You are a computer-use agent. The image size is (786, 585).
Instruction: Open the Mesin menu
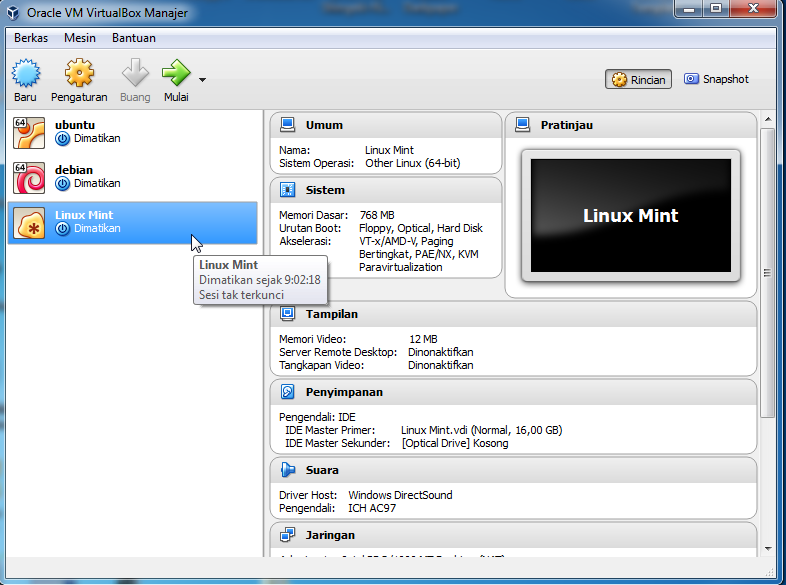point(80,38)
